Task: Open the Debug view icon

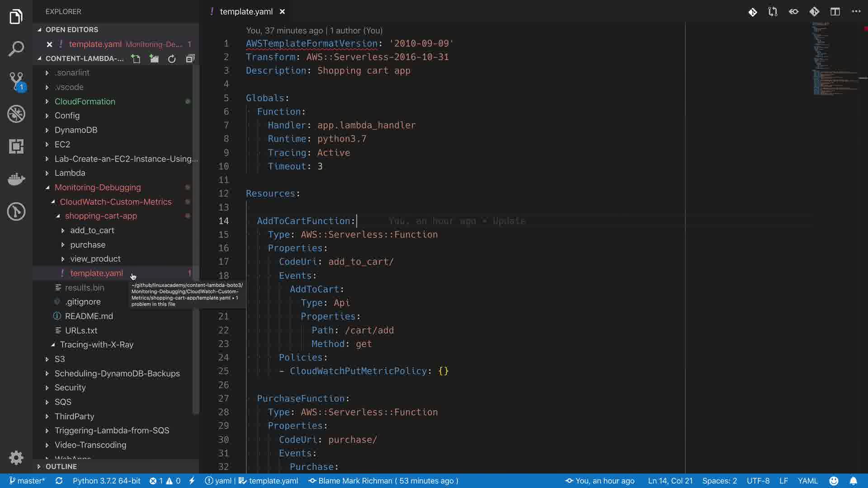Action: [16, 114]
